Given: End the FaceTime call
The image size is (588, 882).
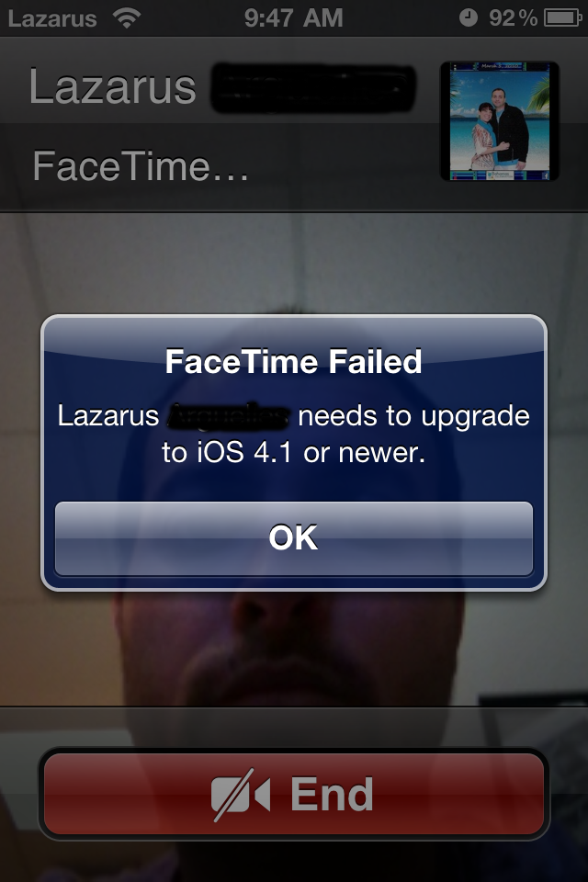Looking at the screenshot, I should pos(294,794).
